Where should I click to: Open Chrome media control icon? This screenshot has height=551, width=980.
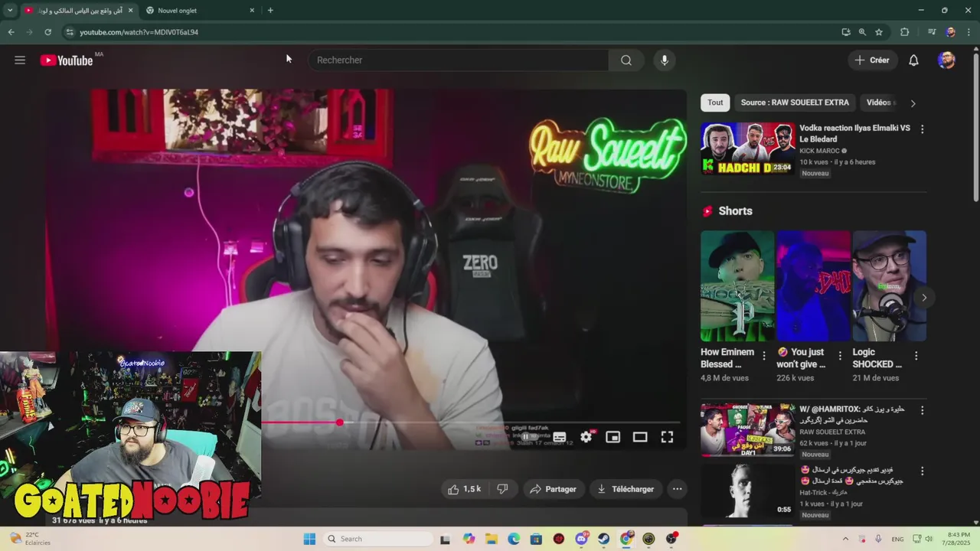click(x=932, y=32)
